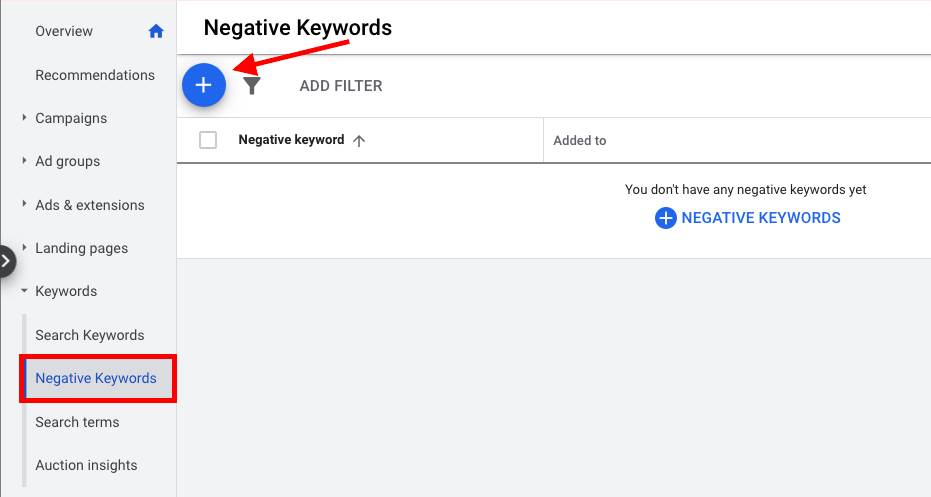Click the Added to column header
Image resolution: width=931 pixels, height=497 pixels.
tap(580, 141)
